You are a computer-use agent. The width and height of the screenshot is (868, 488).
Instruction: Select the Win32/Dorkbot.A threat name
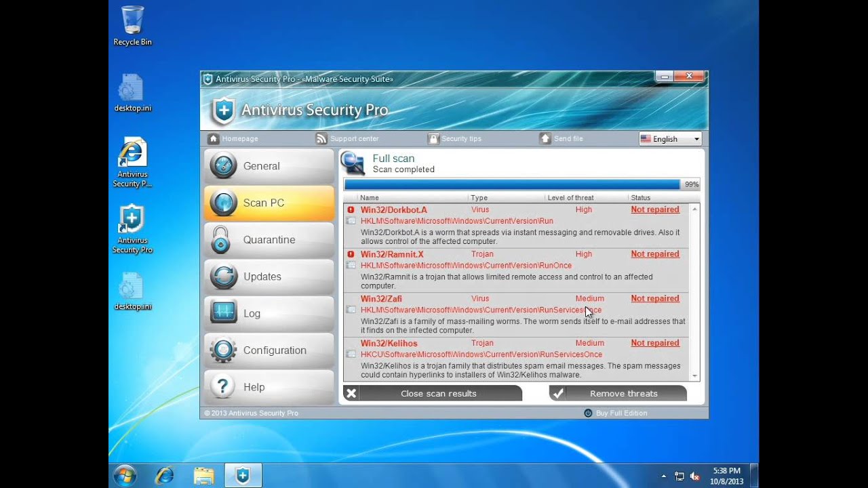tap(393, 209)
